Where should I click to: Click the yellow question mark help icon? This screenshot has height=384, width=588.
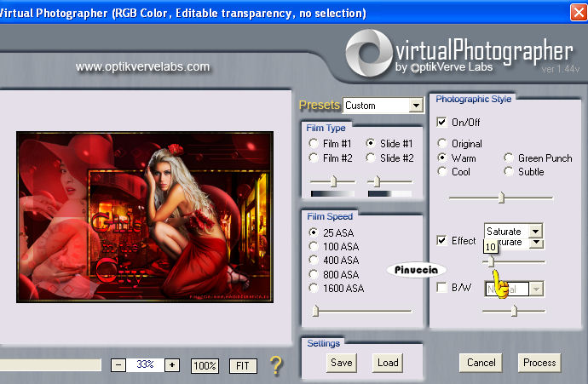(276, 365)
